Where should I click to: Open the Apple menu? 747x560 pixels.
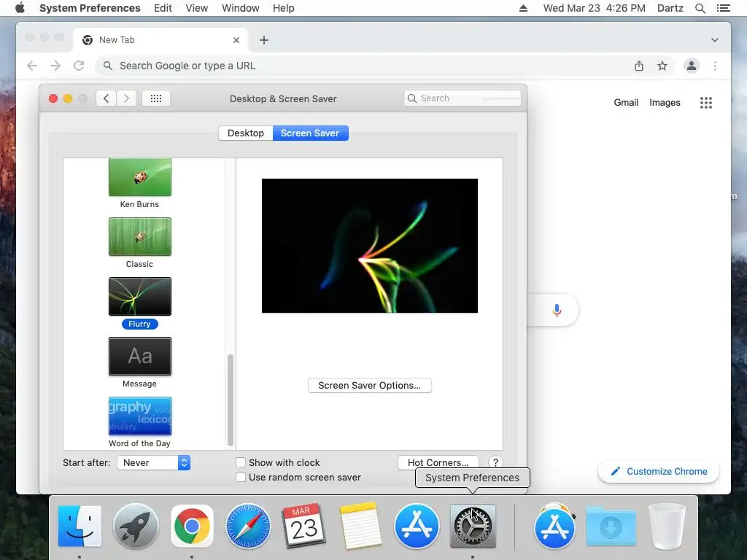pyautogui.click(x=20, y=8)
